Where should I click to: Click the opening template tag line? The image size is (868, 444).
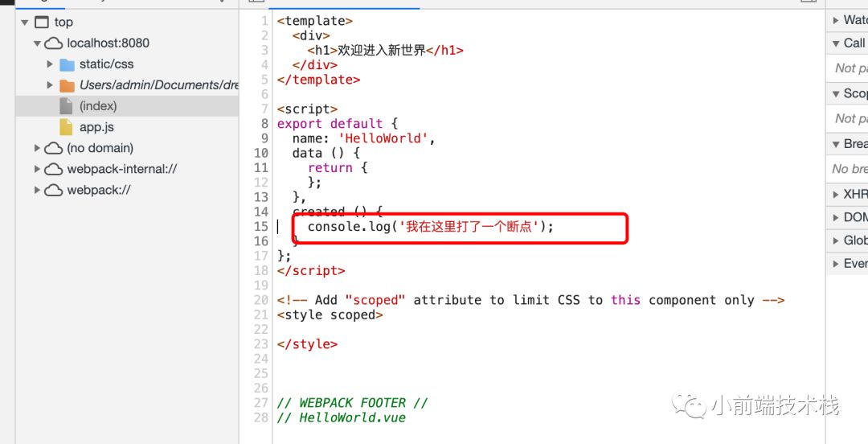[x=315, y=21]
